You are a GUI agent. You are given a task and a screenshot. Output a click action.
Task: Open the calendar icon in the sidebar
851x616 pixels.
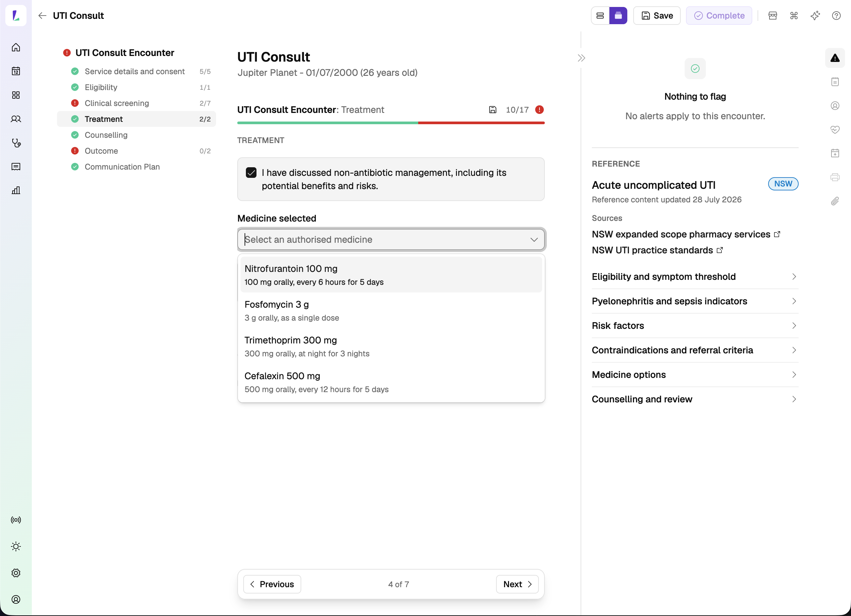point(16,71)
